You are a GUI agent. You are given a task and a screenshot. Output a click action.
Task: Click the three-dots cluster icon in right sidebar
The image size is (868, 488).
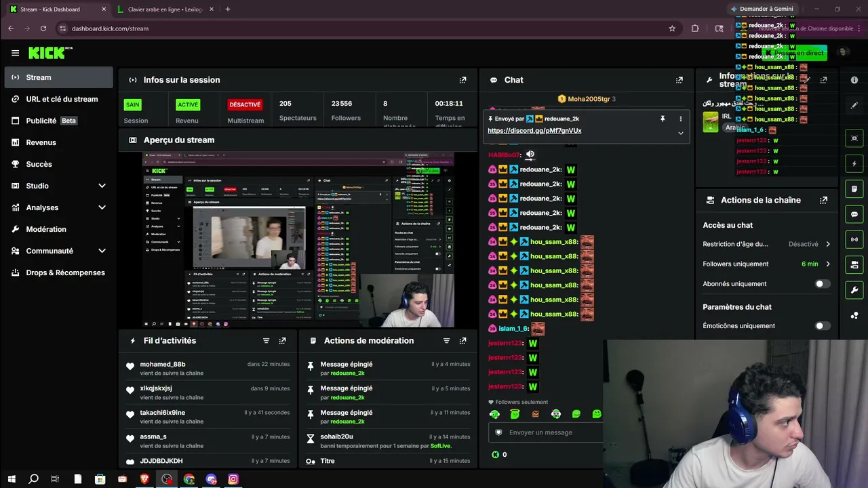854,316
